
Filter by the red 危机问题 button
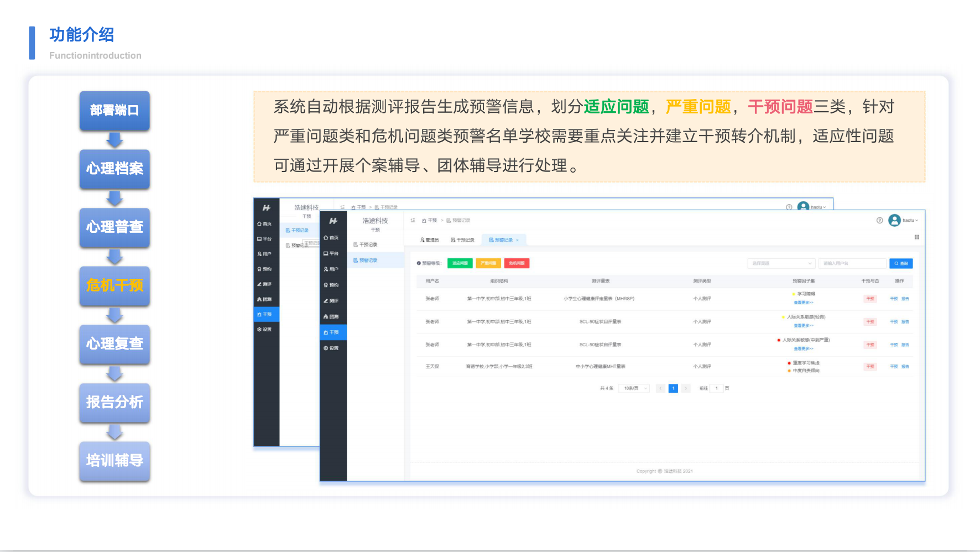pyautogui.click(x=517, y=263)
